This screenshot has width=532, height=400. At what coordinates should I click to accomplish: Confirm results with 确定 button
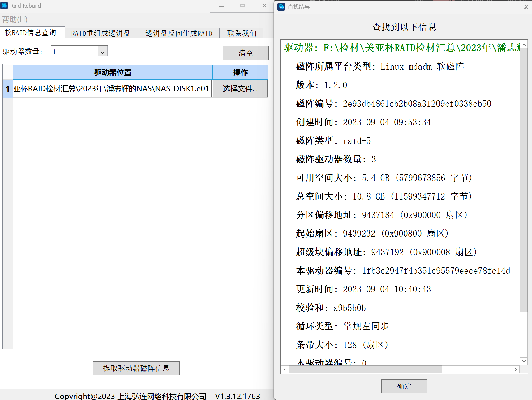click(404, 386)
